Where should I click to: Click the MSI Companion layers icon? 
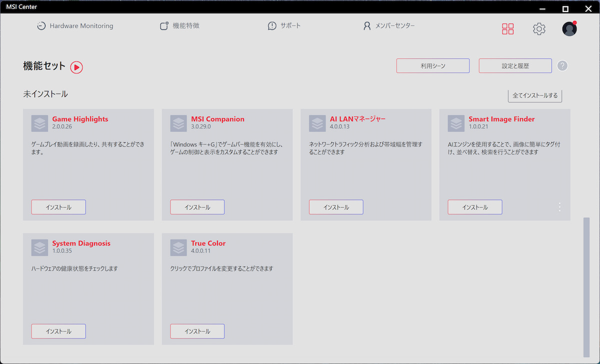point(178,123)
